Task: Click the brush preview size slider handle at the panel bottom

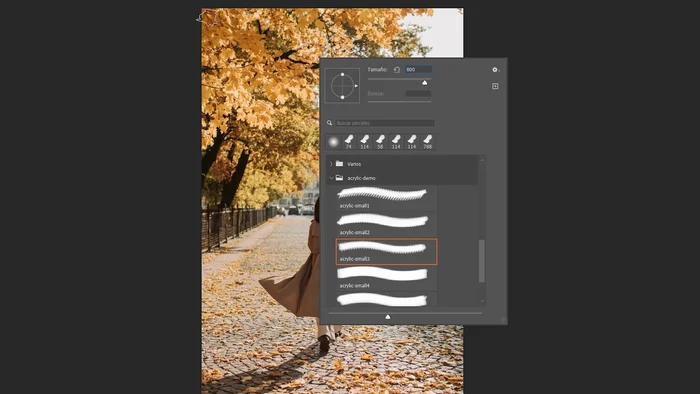Action: click(x=388, y=316)
